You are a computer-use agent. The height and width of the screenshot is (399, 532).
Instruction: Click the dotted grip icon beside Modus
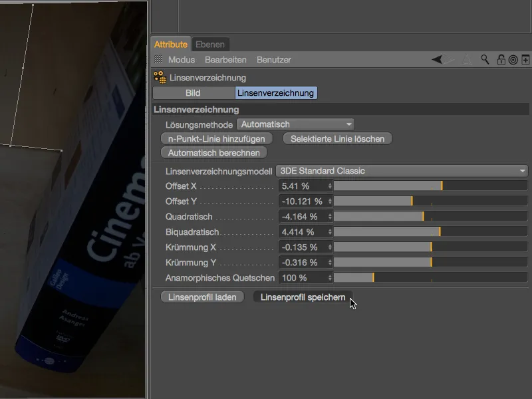(x=158, y=59)
